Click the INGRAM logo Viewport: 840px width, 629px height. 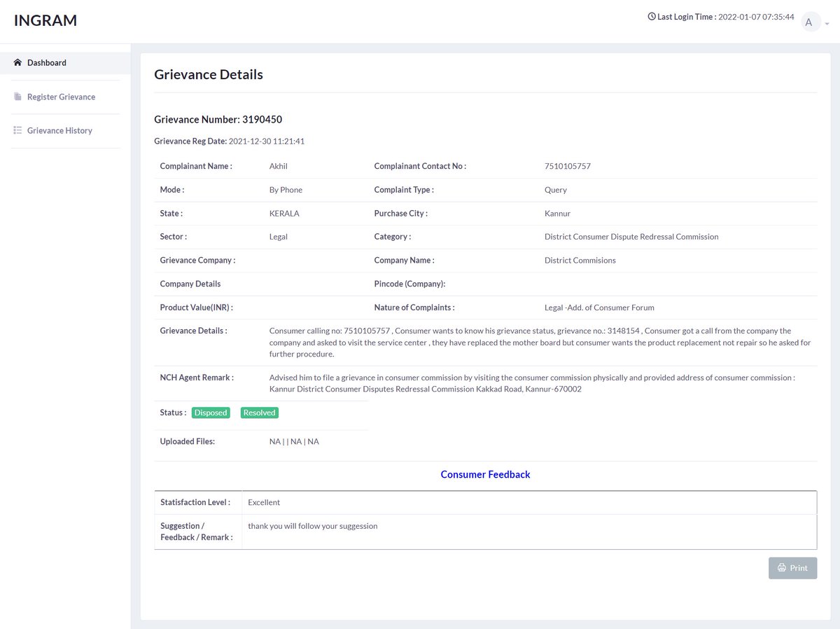(x=45, y=21)
